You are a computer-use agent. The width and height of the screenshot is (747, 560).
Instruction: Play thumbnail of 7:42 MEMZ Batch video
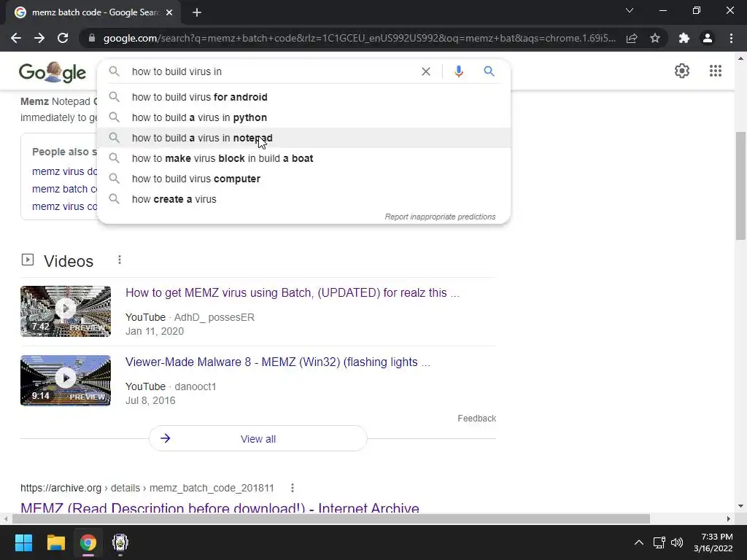click(66, 311)
